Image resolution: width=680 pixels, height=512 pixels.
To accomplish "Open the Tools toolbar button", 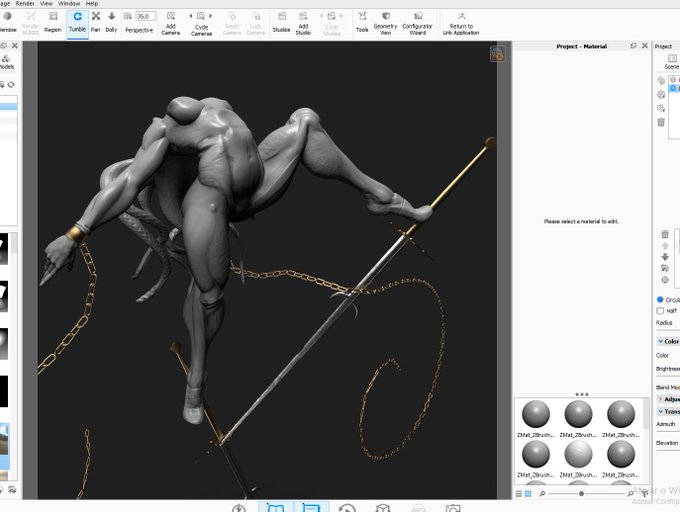I will click(362, 23).
